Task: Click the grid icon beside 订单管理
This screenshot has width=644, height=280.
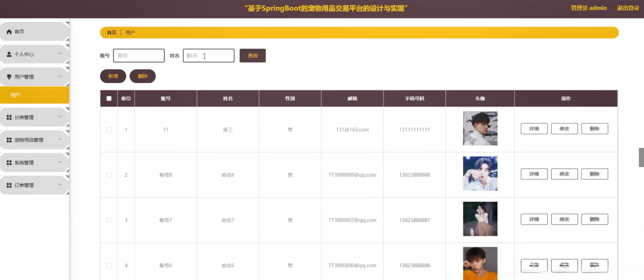Action: [9, 185]
